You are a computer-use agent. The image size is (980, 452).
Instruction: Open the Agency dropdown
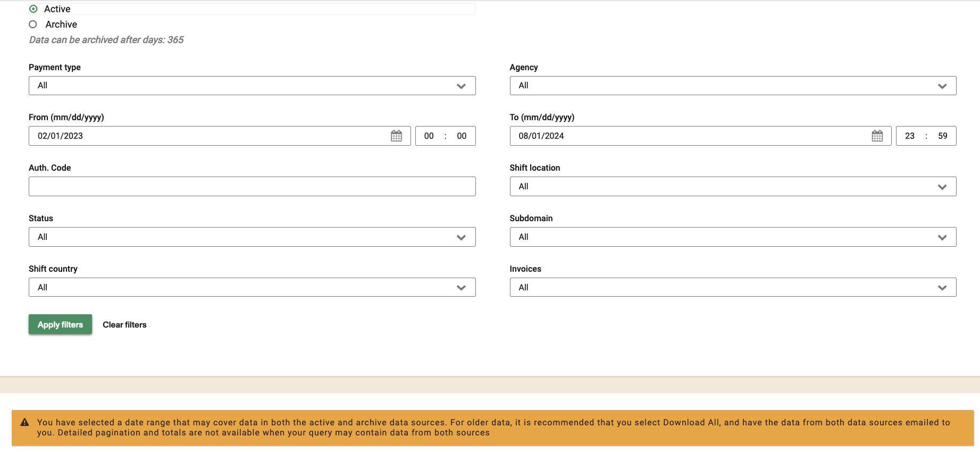point(733,86)
